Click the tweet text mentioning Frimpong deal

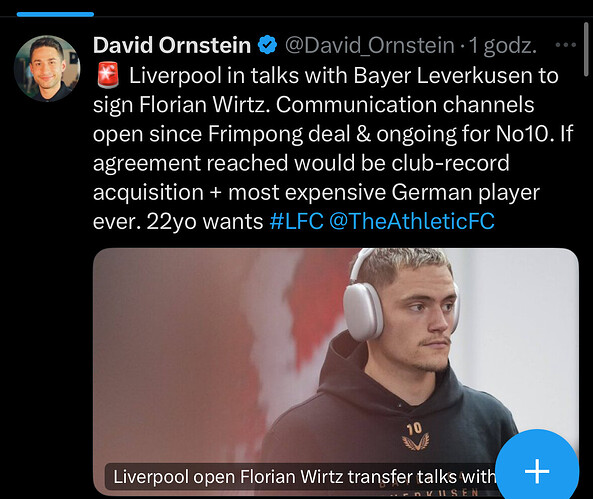(333, 134)
